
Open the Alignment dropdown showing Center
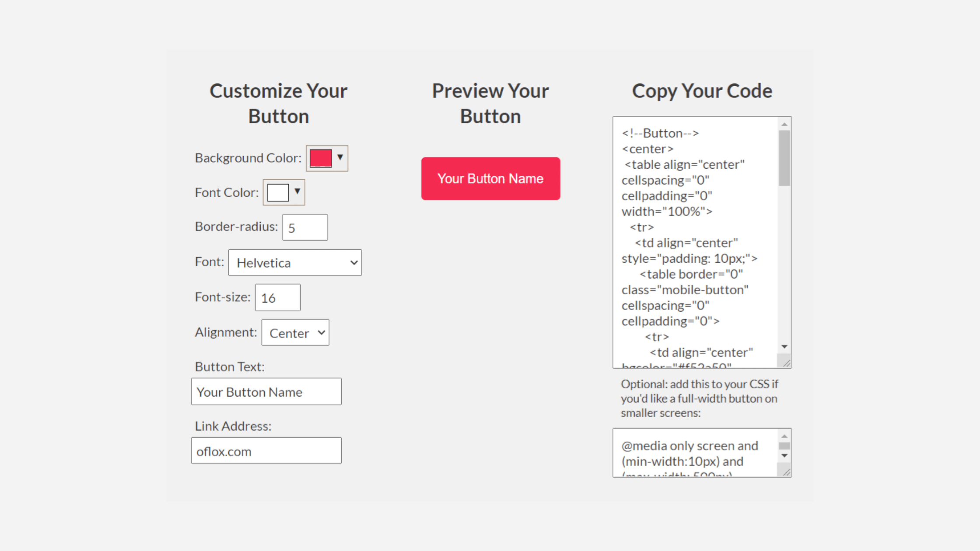pos(295,332)
